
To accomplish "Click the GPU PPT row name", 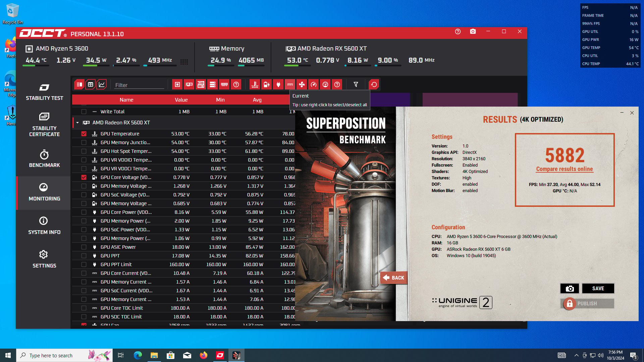I will [x=110, y=256].
